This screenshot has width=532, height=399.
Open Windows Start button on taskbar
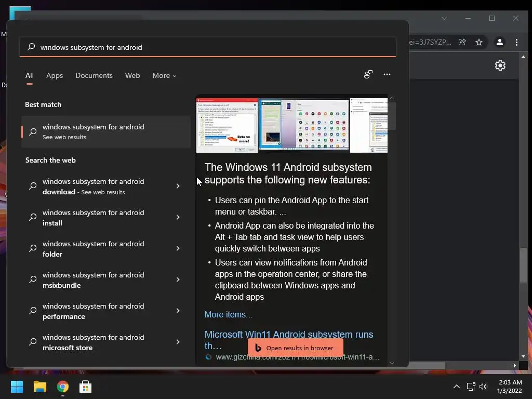click(17, 387)
